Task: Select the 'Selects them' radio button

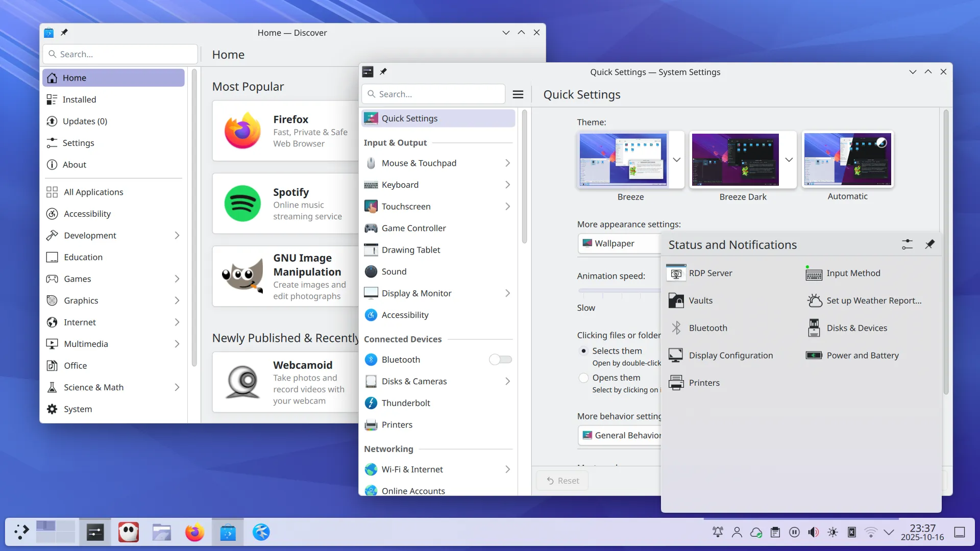Action: [583, 350]
